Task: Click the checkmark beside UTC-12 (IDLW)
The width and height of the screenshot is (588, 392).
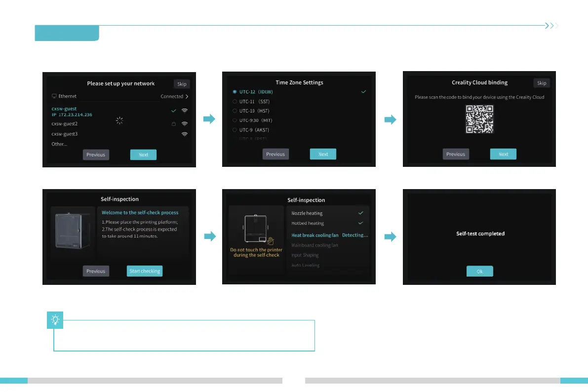Action: 363,91
